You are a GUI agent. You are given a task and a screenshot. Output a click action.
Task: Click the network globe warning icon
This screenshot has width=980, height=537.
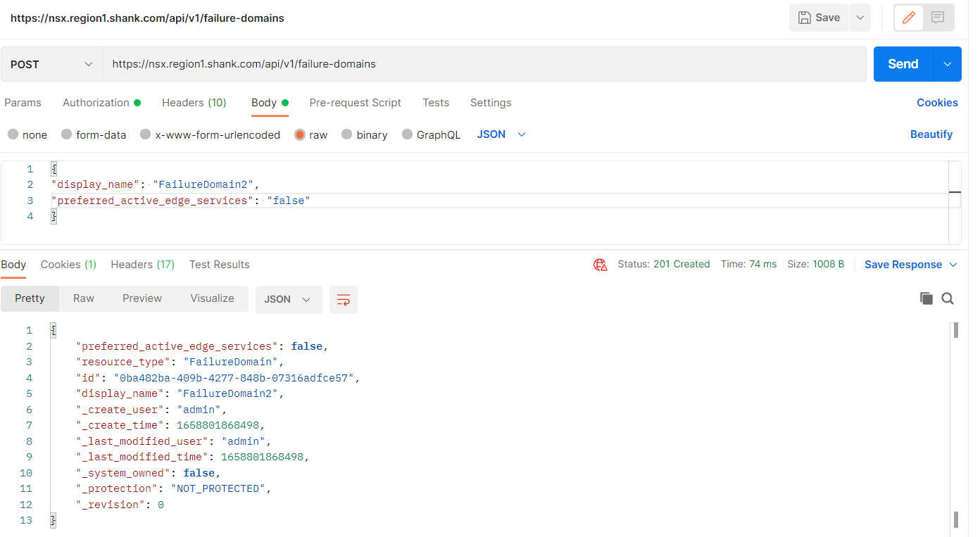600,265
